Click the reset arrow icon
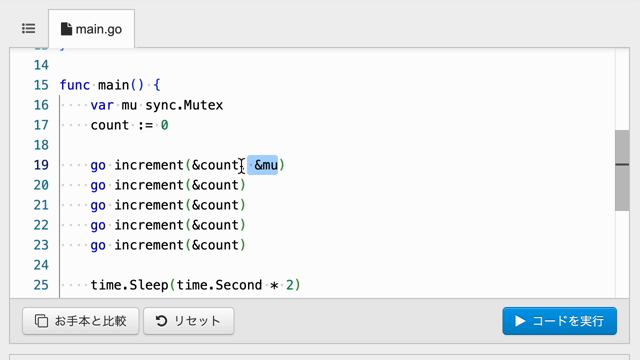 tap(161, 321)
